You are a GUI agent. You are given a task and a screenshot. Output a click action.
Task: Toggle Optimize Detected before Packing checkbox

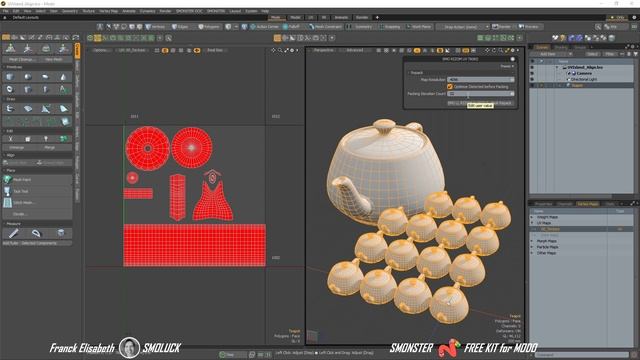pyautogui.click(x=450, y=87)
